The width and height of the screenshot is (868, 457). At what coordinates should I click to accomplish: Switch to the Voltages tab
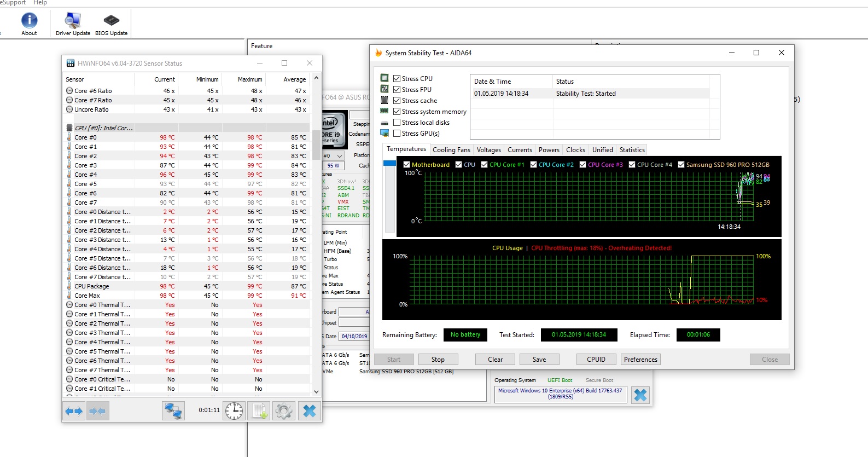click(x=488, y=150)
